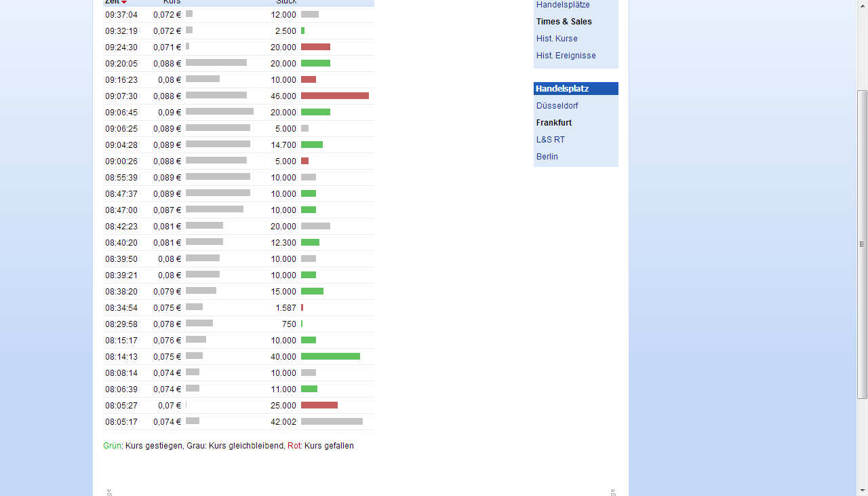Screen dimensions: 868x496
Task: Click the 08:15:17 time entry
Action: pos(121,341)
